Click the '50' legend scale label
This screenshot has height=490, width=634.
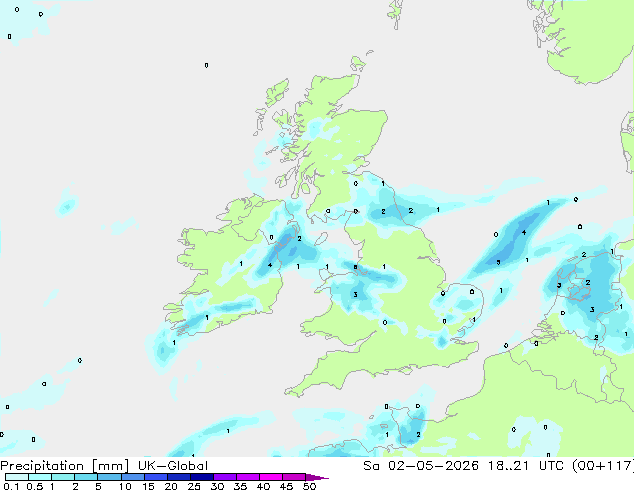[x=309, y=486]
